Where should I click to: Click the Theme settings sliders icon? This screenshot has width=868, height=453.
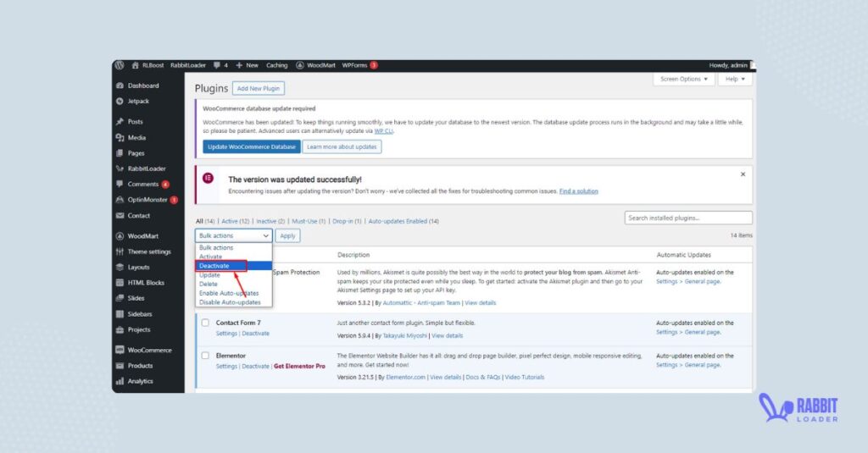120,251
